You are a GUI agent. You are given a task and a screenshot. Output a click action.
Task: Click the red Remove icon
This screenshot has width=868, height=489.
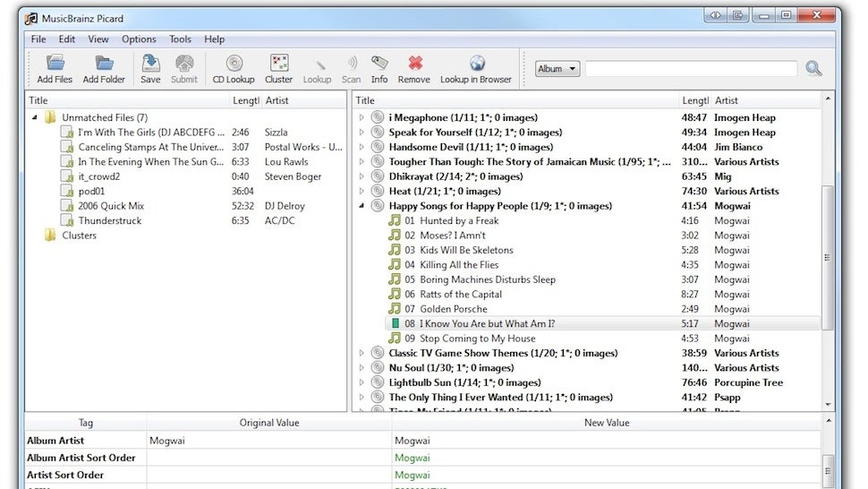(x=414, y=63)
